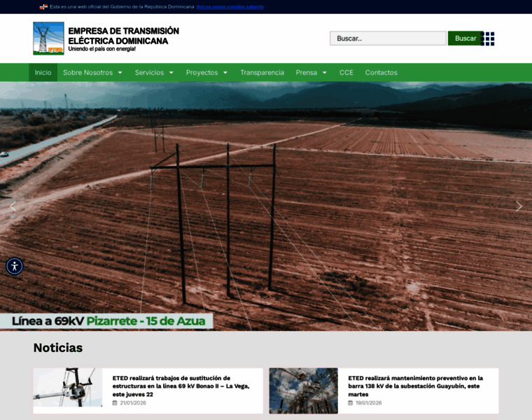
Task: Click the green Buscar button
Action: (465, 38)
